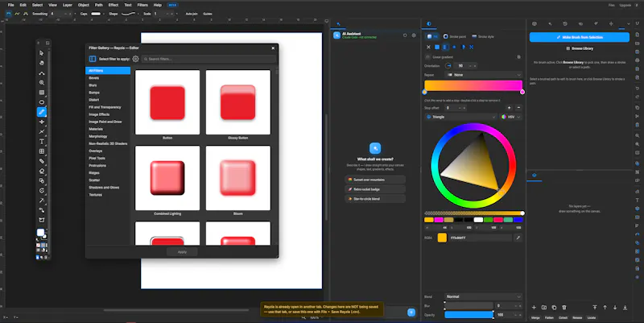This screenshot has width=644, height=323.
Task: Open the Filters menu
Action: [x=142, y=5]
